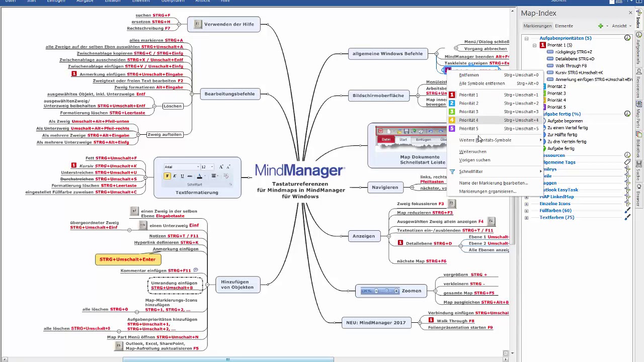Image resolution: width=644 pixels, height=362 pixels.
Task: Open the Ansicht dropdown in Map-Index
Action: [x=621, y=26]
